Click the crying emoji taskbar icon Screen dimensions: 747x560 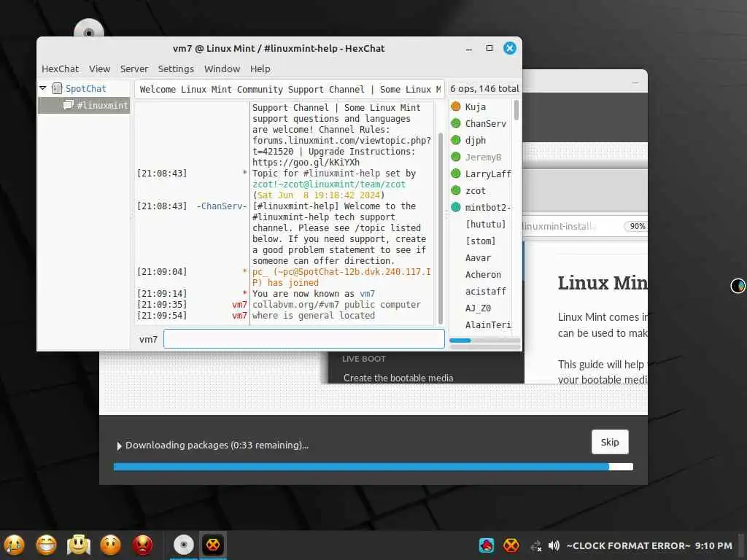coord(15,545)
